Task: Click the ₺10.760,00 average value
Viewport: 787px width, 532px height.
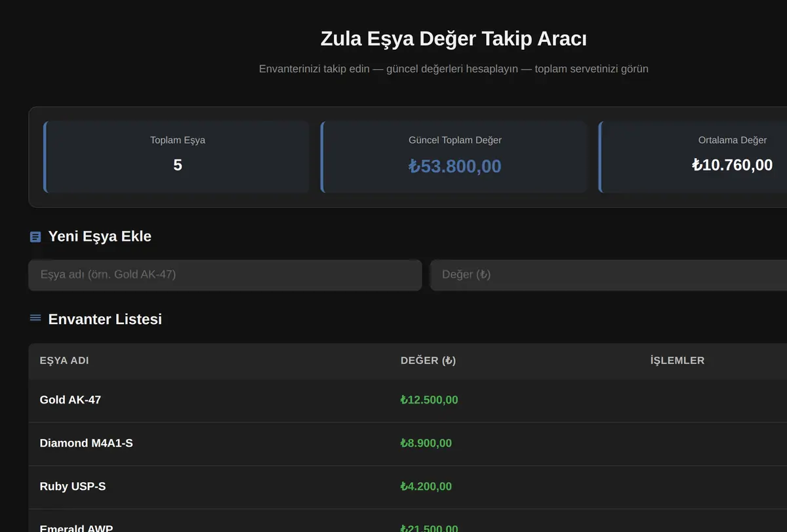Action: [x=733, y=165]
